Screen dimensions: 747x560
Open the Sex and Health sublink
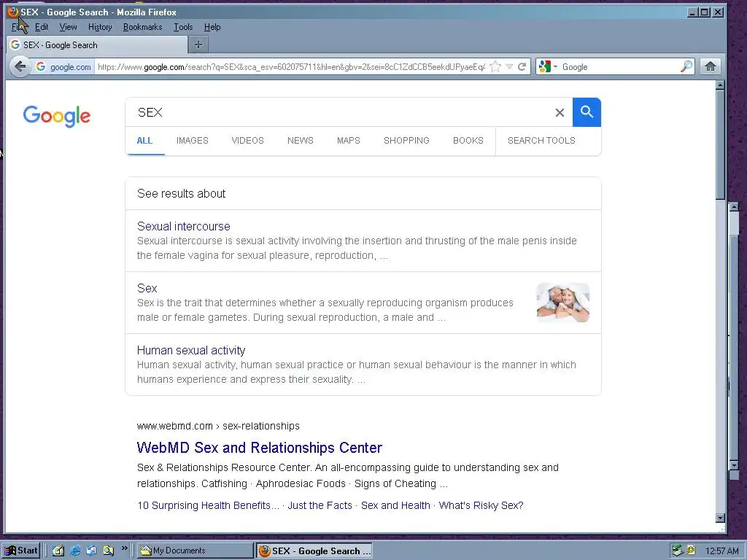(395, 505)
